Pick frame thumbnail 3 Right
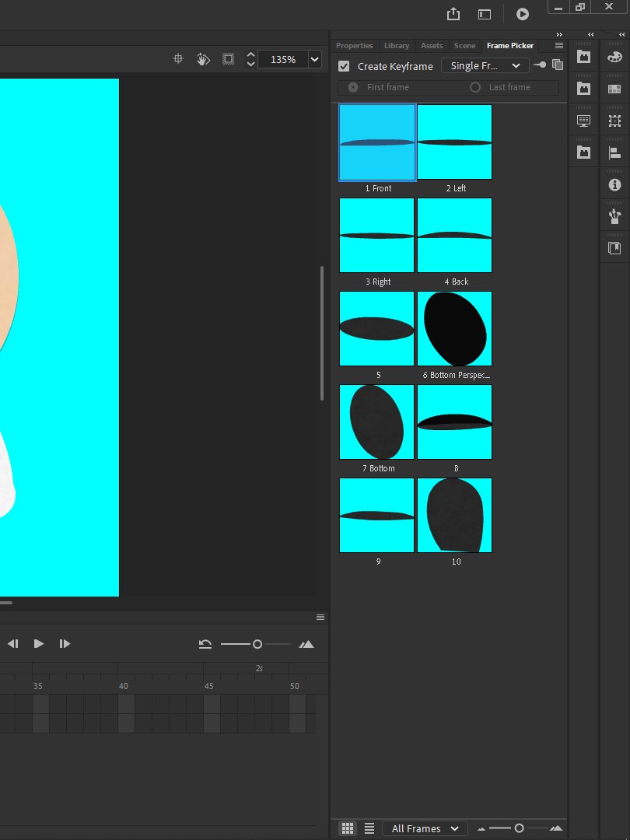Screen dimensions: 630x840 pos(376,235)
